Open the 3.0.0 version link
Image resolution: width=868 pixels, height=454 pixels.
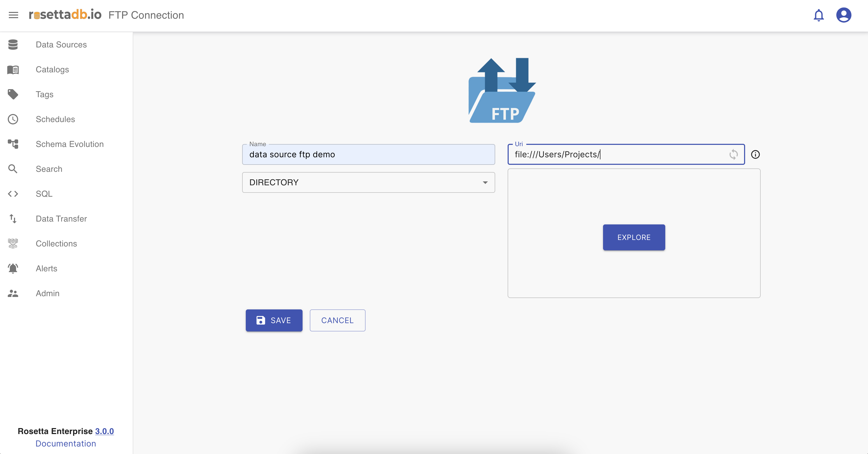(104, 431)
